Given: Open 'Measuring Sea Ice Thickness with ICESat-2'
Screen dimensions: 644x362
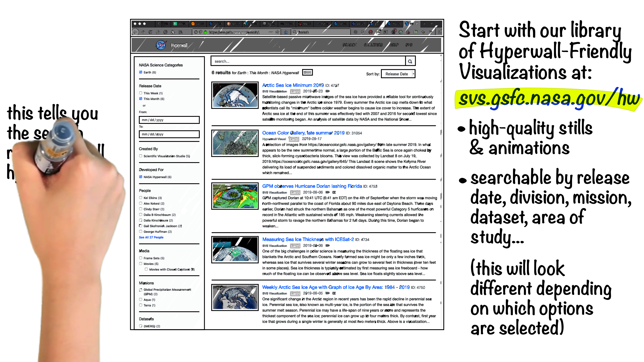Looking at the screenshot, I should coord(308,239).
